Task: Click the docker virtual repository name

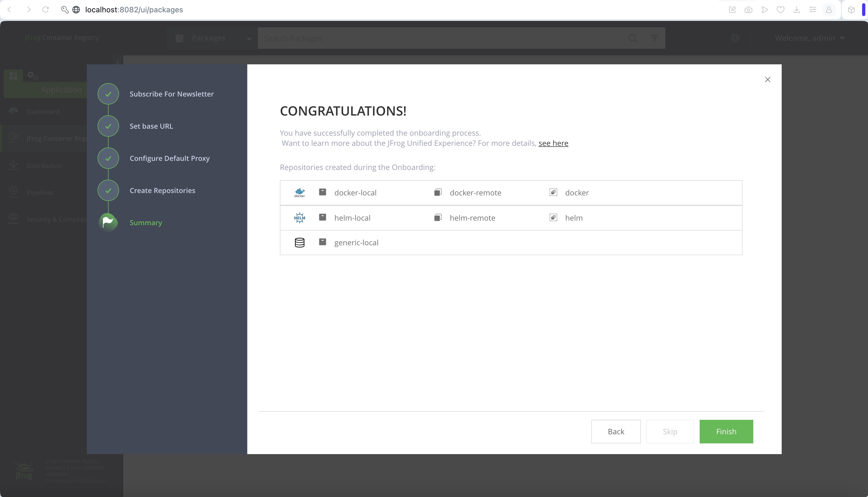Action: (577, 192)
